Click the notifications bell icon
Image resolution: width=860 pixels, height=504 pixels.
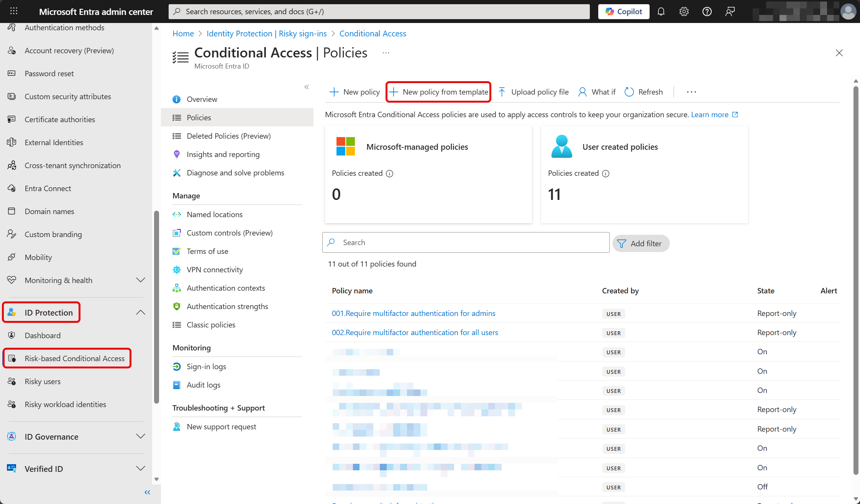[661, 11]
